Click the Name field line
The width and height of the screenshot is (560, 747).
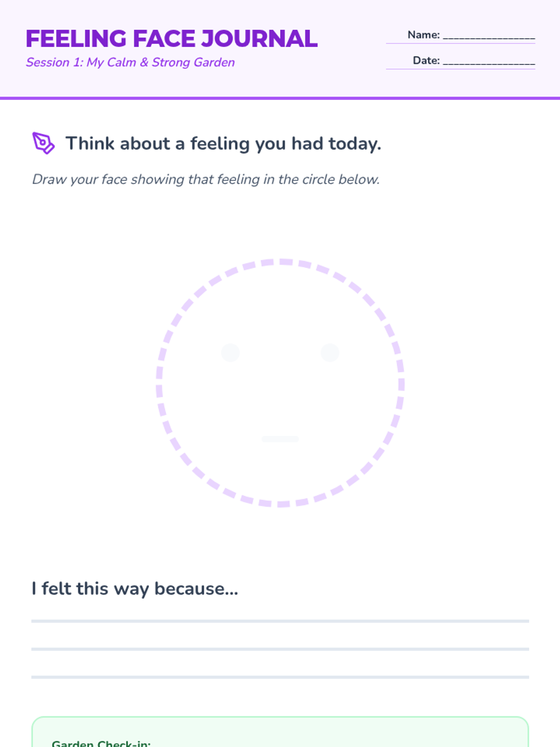coord(489,36)
